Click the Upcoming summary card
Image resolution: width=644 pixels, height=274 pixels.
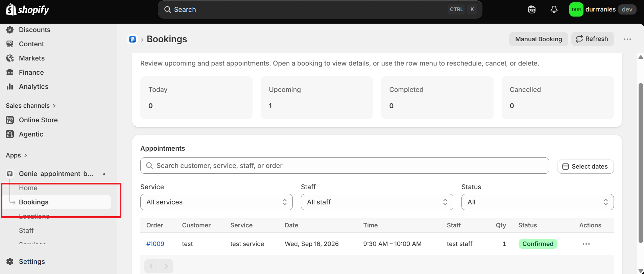point(317,98)
